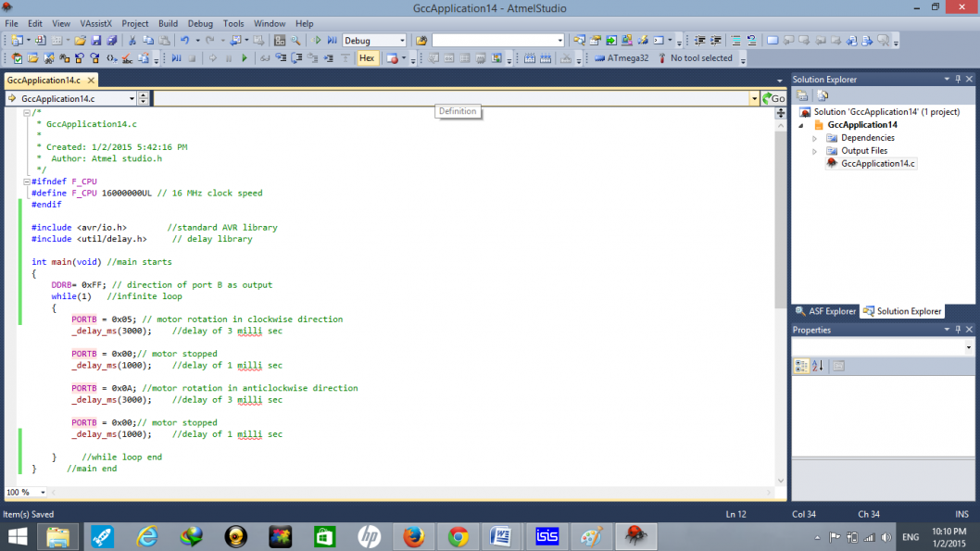Click the green Start Without Debugging arrow
Image resolution: width=980 pixels, height=551 pixels.
pyautogui.click(x=318, y=41)
